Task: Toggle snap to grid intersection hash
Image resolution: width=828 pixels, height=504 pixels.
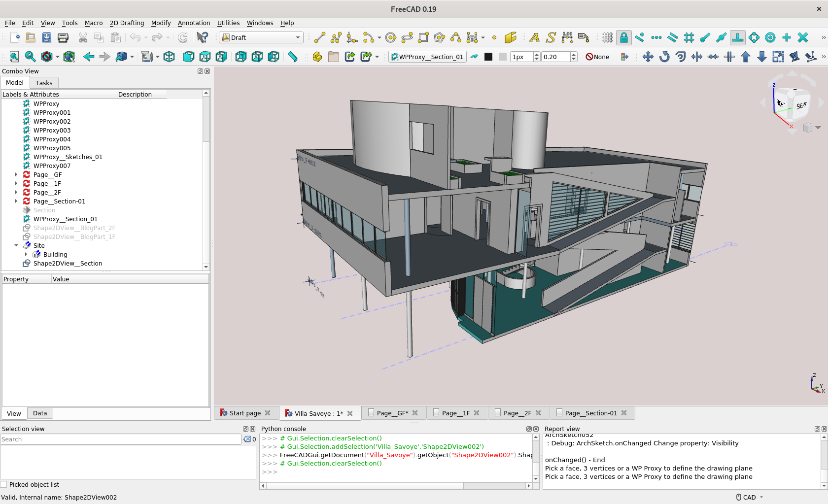Action: (x=689, y=37)
